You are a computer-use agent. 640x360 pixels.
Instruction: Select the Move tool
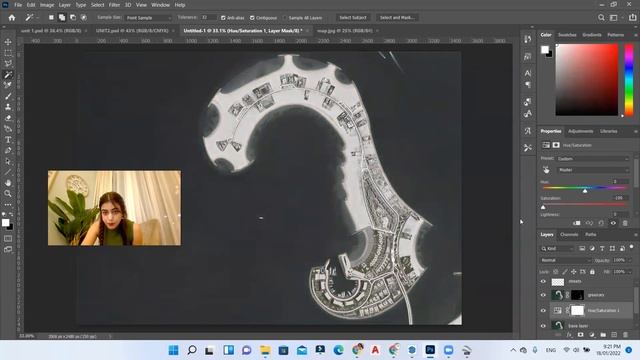(8, 42)
